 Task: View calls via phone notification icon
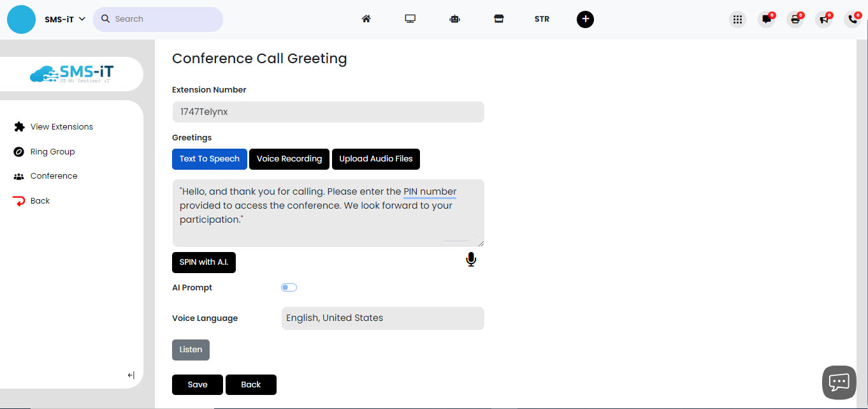pyautogui.click(x=852, y=20)
